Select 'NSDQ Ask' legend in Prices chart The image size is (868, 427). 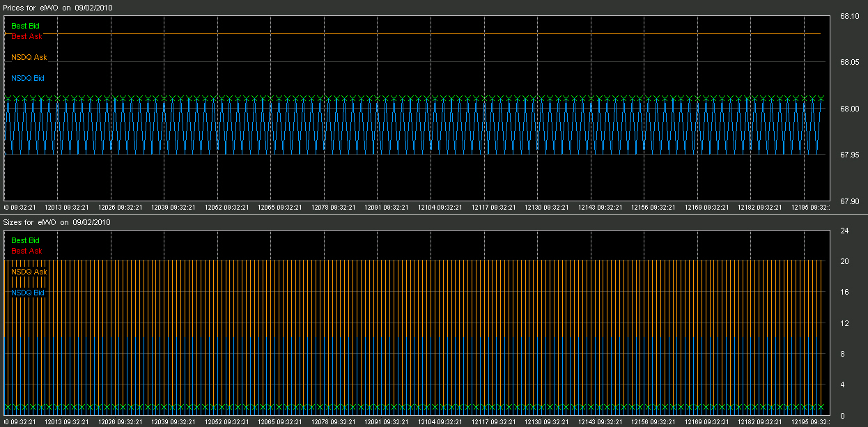pos(29,57)
